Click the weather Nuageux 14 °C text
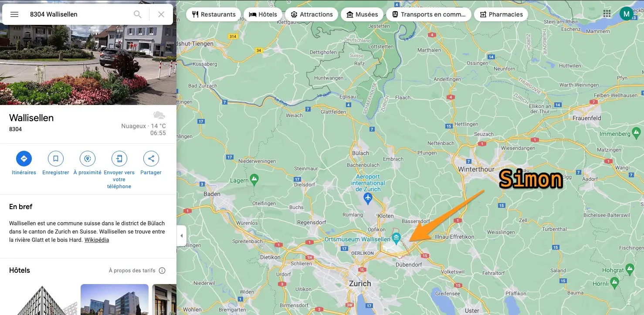Screen dimensions: 644x315 pos(143,126)
